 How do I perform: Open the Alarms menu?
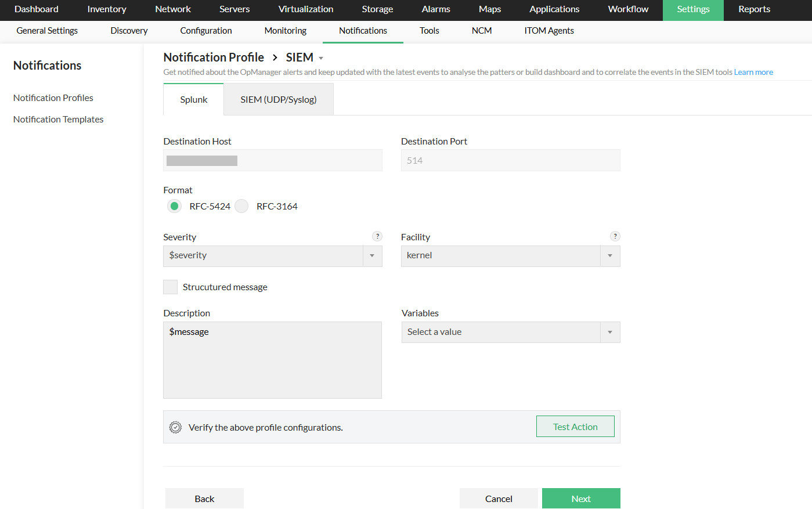pyautogui.click(x=436, y=9)
